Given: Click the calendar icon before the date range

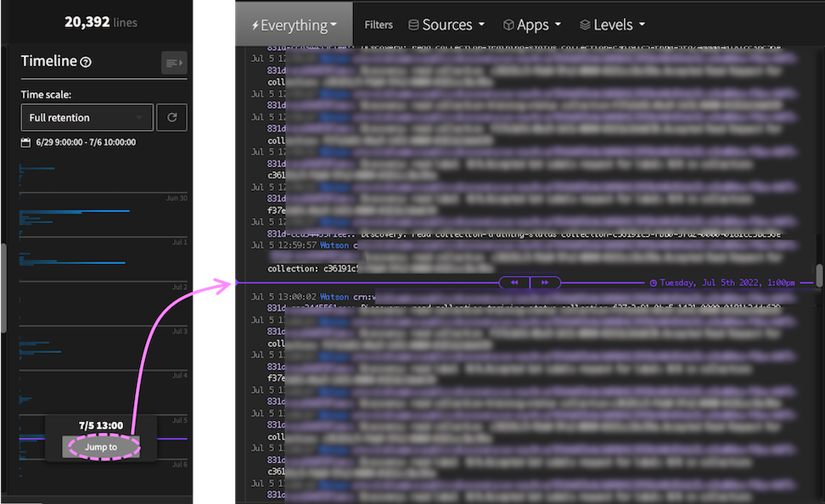Looking at the screenshot, I should pyautogui.click(x=26, y=141).
